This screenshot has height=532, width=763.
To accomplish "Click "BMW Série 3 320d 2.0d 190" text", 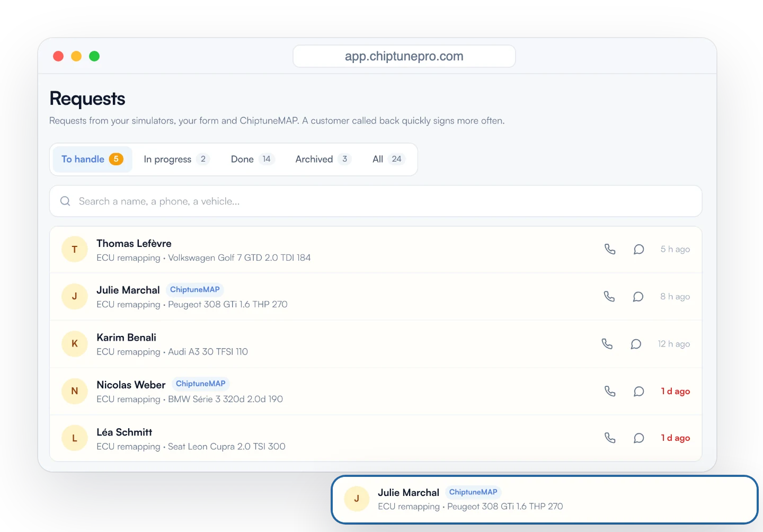I will [x=225, y=399].
